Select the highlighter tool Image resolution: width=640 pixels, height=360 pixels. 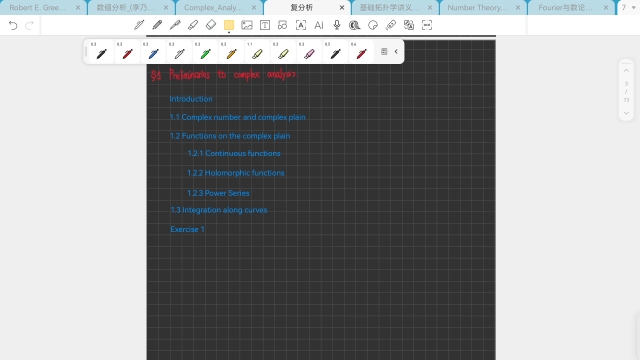coord(193,25)
